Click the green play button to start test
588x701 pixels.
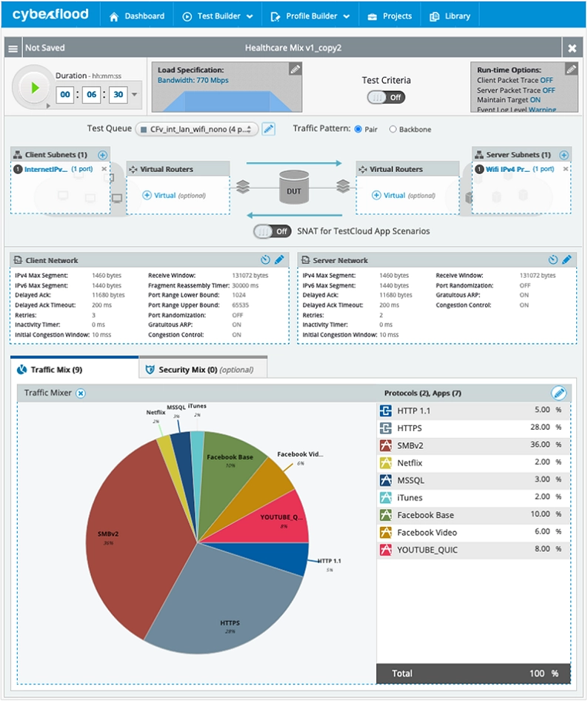pos(33,87)
